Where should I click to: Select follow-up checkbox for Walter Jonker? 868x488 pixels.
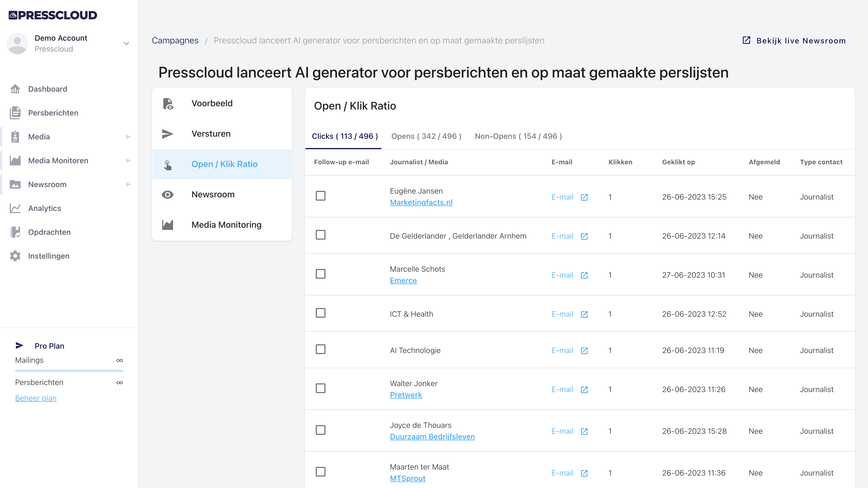320,388
